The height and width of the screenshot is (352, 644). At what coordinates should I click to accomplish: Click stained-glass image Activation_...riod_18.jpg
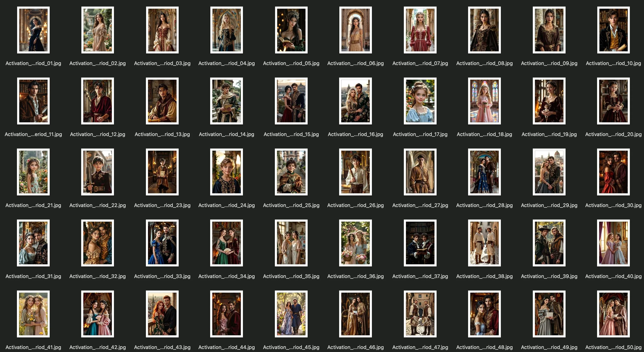click(x=484, y=101)
